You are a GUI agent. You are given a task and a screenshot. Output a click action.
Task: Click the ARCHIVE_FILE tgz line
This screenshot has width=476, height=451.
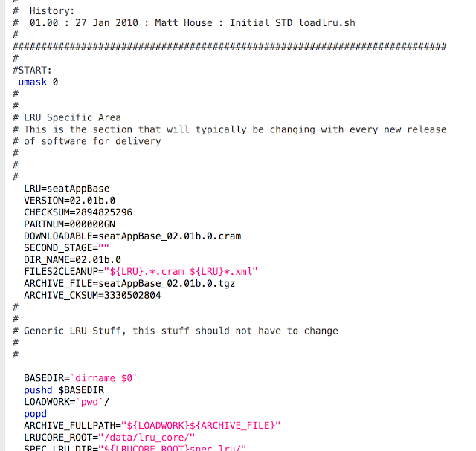click(129, 283)
